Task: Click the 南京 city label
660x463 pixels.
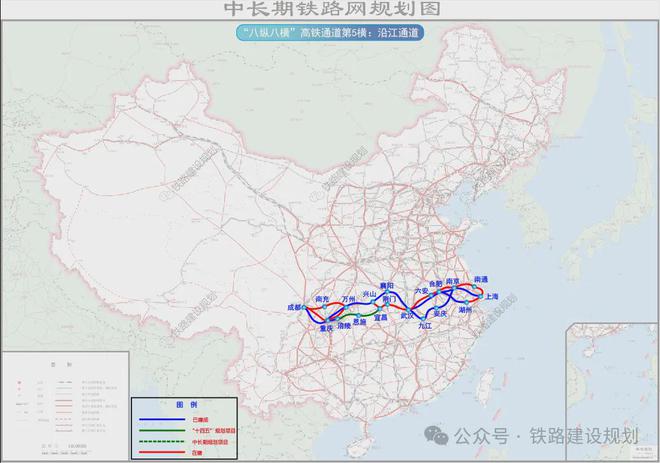Action: tap(452, 281)
